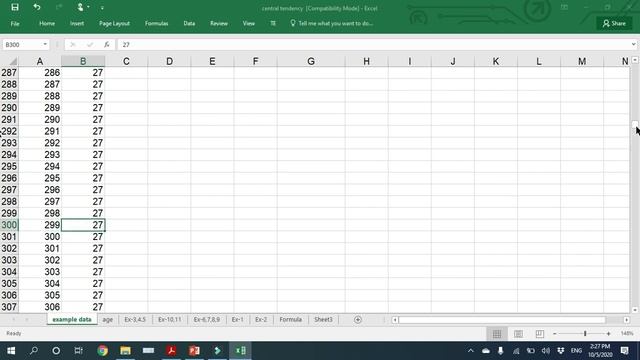Screen dimensions: 640x360
Task: Open the Customize Quick Access Toolbar arrow
Action: (x=102, y=7)
